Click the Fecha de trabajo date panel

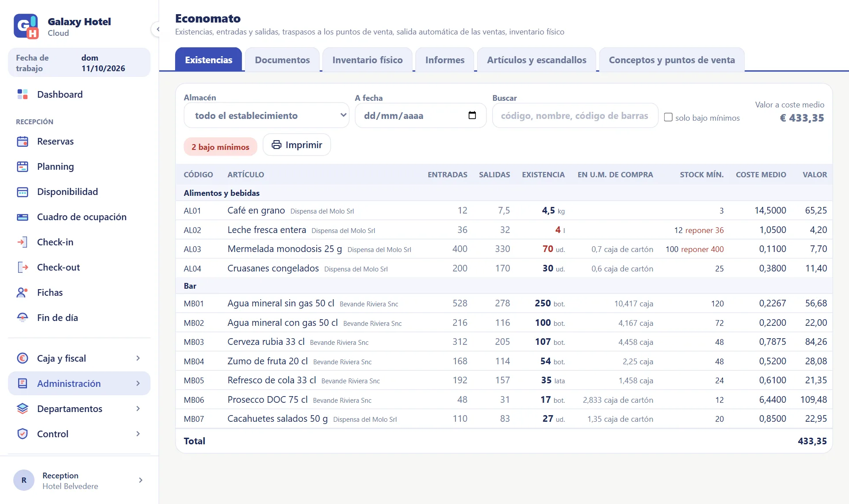click(79, 63)
